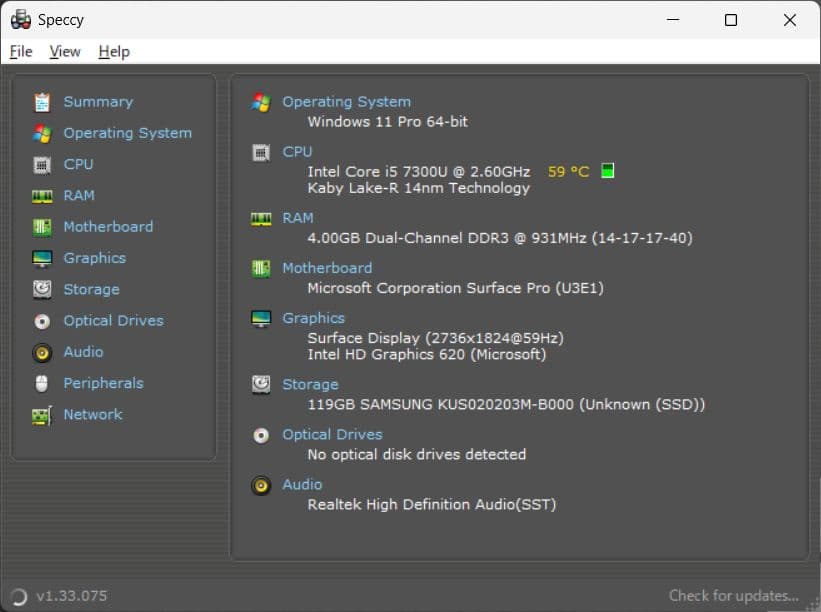Click the CPU chip icon in summary pane
This screenshot has width=821, height=612.
point(261,153)
